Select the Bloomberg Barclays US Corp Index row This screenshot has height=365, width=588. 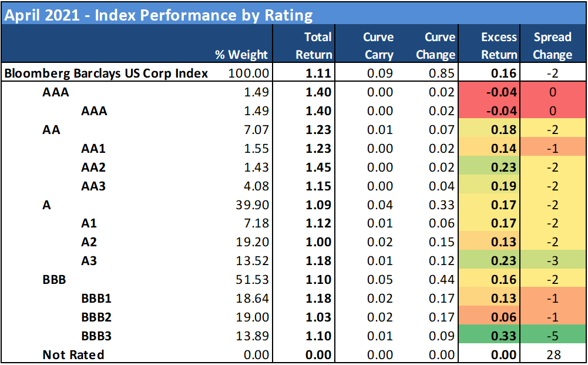pyautogui.click(x=106, y=73)
